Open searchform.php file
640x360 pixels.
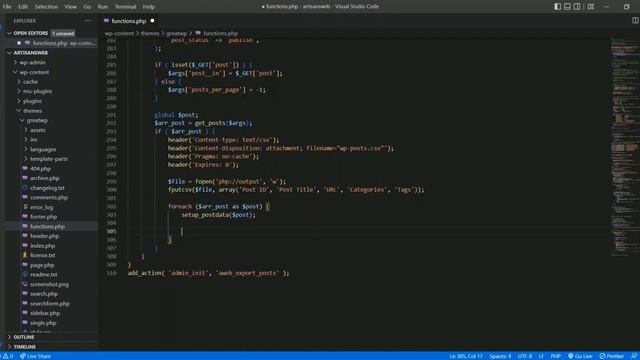tap(50, 304)
